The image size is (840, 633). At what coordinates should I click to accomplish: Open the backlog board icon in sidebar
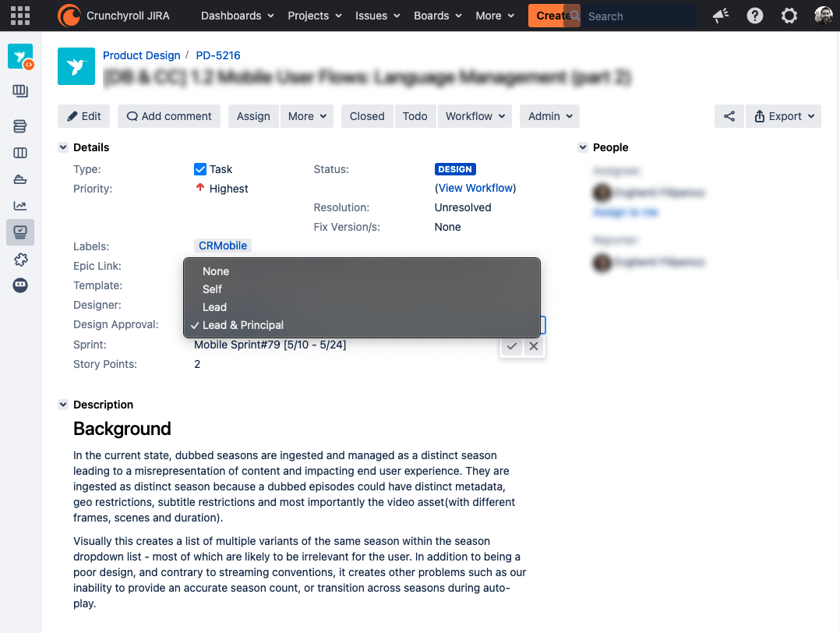point(20,91)
